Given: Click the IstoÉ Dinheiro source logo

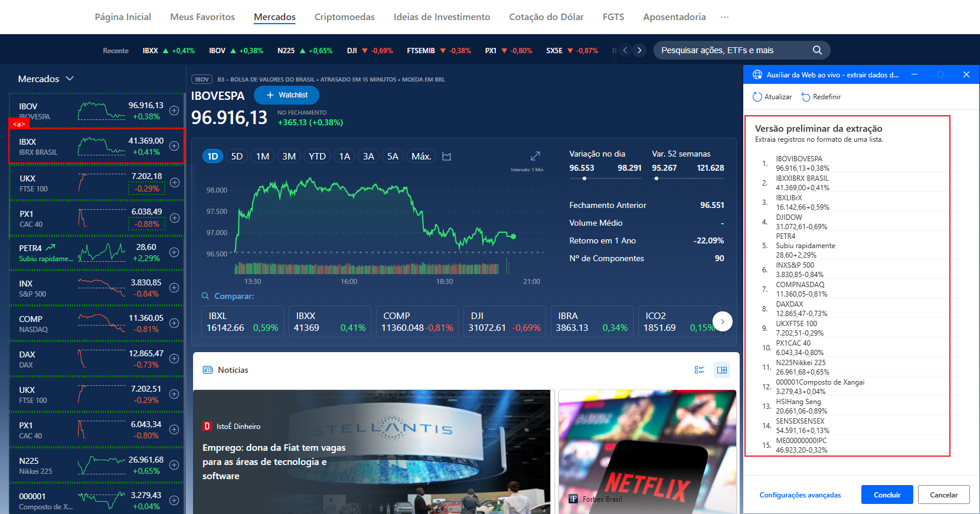Looking at the screenshot, I should click(x=207, y=426).
